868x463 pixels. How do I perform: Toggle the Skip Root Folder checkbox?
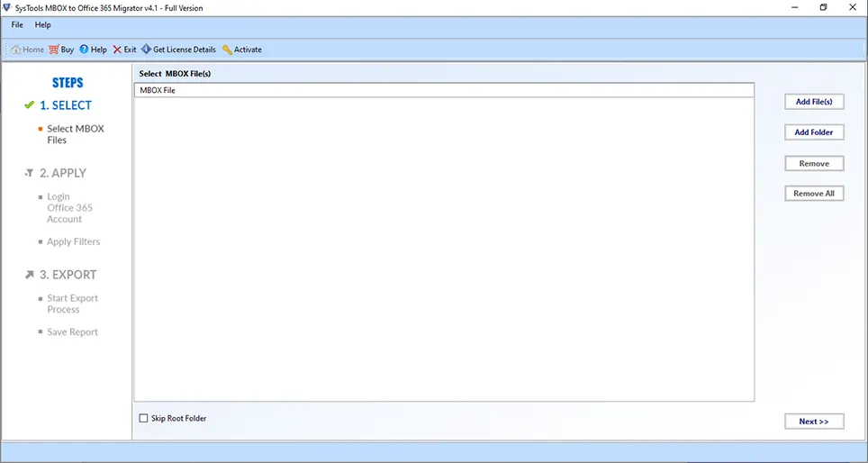click(x=143, y=418)
